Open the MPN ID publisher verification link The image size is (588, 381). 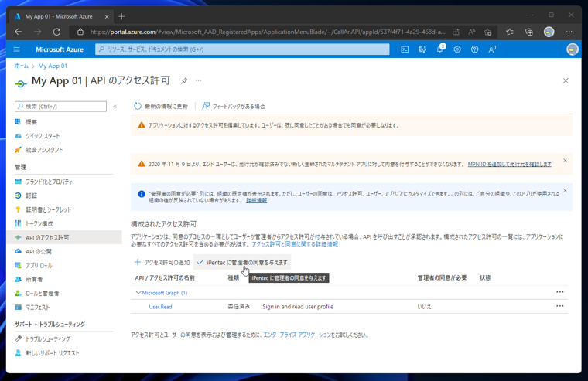pyautogui.click(x=509, y=164)
